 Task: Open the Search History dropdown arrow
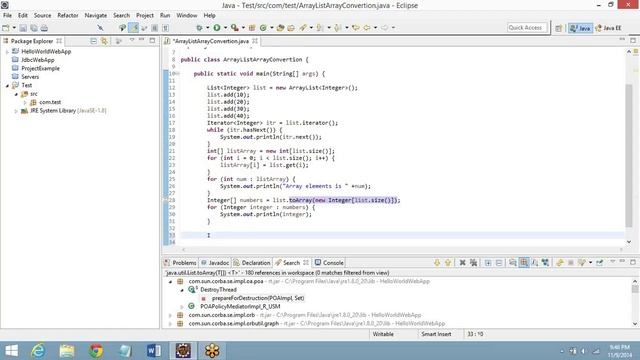[x=590, y=262]
